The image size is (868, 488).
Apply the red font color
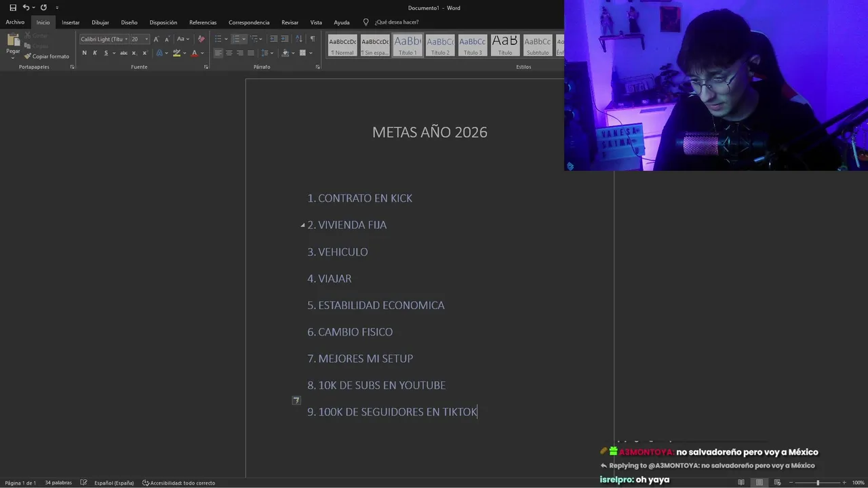click(194, 53)
